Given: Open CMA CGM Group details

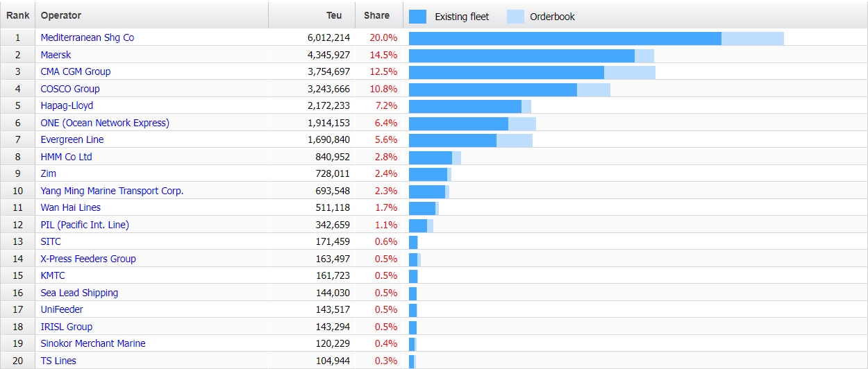Looking at the screenshot, I should click(75, 71).
